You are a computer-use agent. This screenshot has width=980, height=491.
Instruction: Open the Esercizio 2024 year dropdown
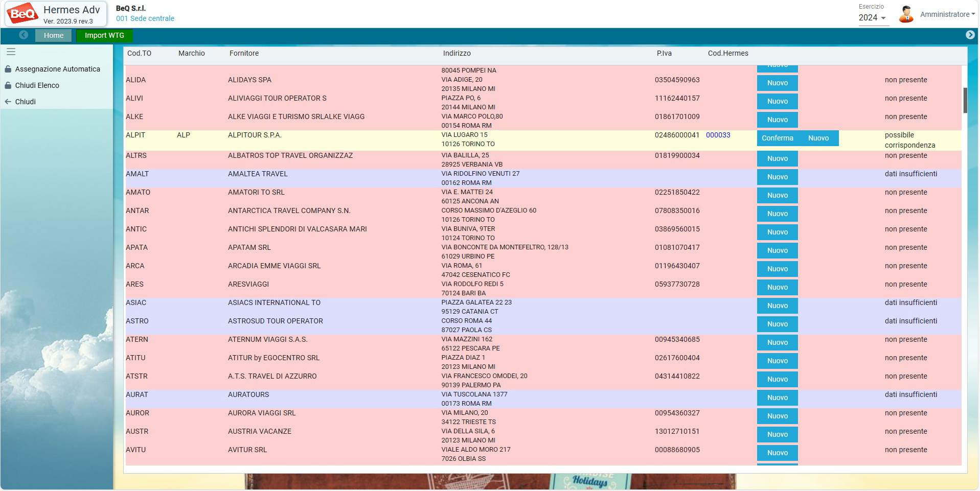pos(873,18)
